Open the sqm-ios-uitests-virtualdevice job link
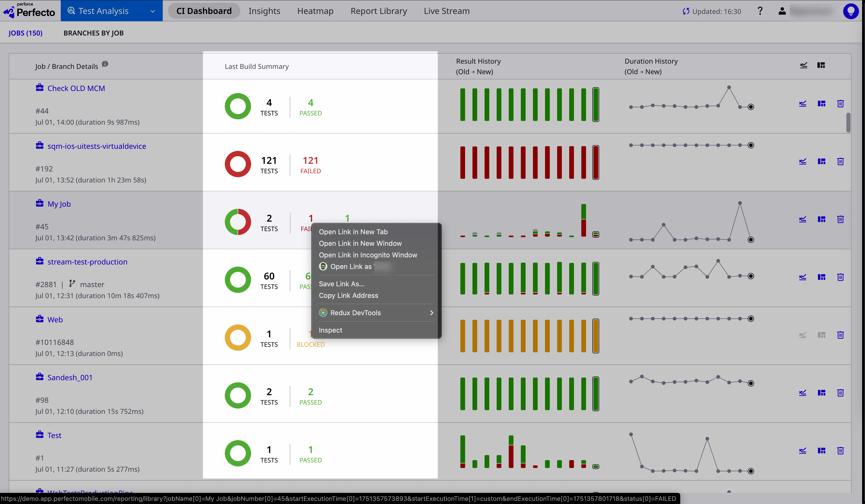865x504 pixels. click(x=97, y=146)
